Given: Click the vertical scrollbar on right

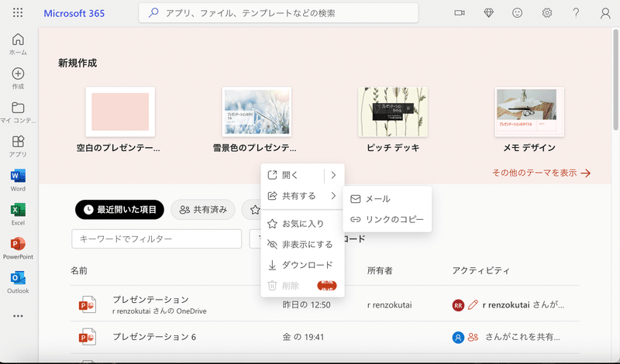Looking at the screenshot, I should click(616, 79).
